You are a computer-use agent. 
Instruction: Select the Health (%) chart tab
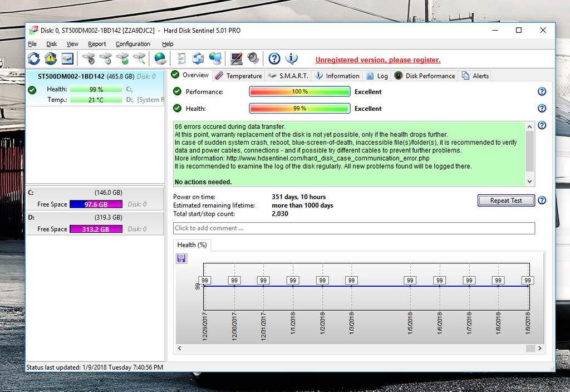192,245
